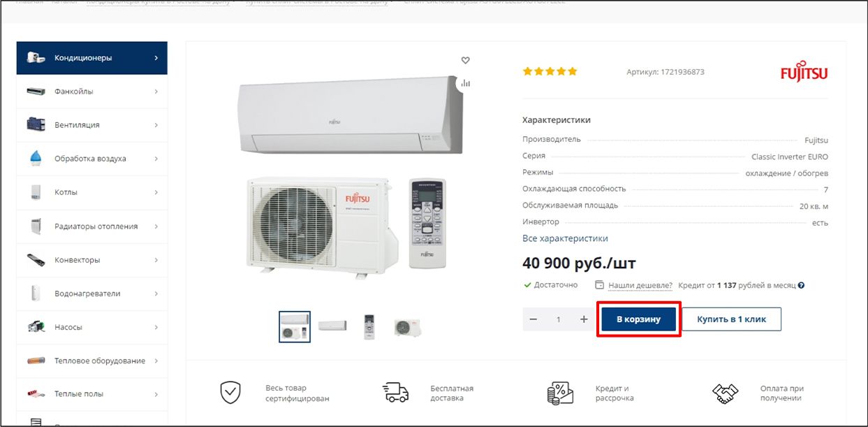Expand the Котлы submenu arrow
Screen dimensions: 868x427
pyautogui.click(x=156, y=192)
